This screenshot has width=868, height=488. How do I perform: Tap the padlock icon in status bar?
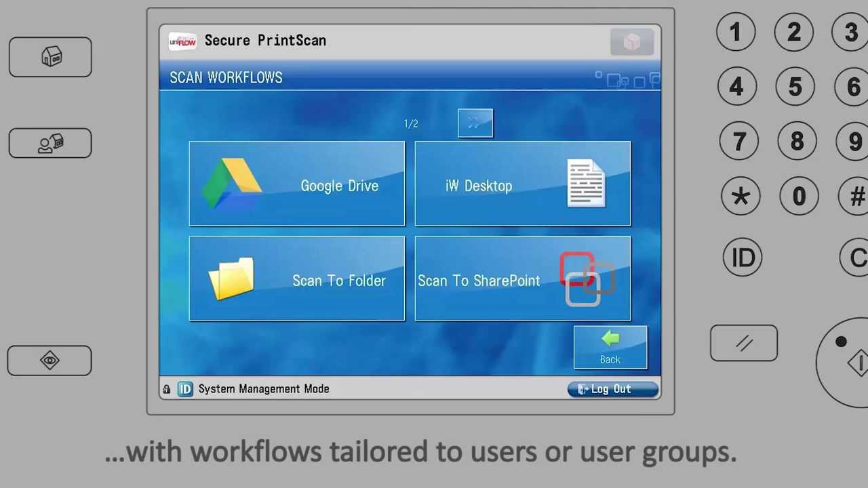pyautogui.click(x=166, y=389)
